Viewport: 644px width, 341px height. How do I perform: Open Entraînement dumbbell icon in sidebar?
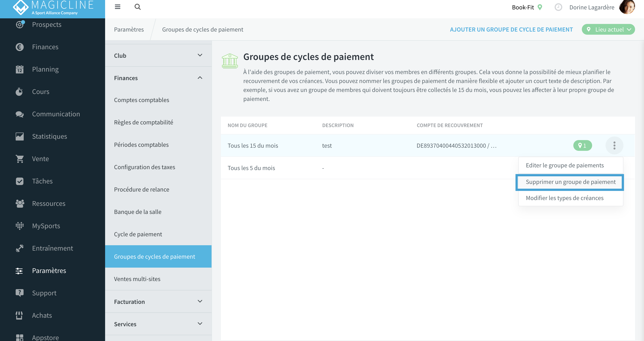(x=19, y=248)
